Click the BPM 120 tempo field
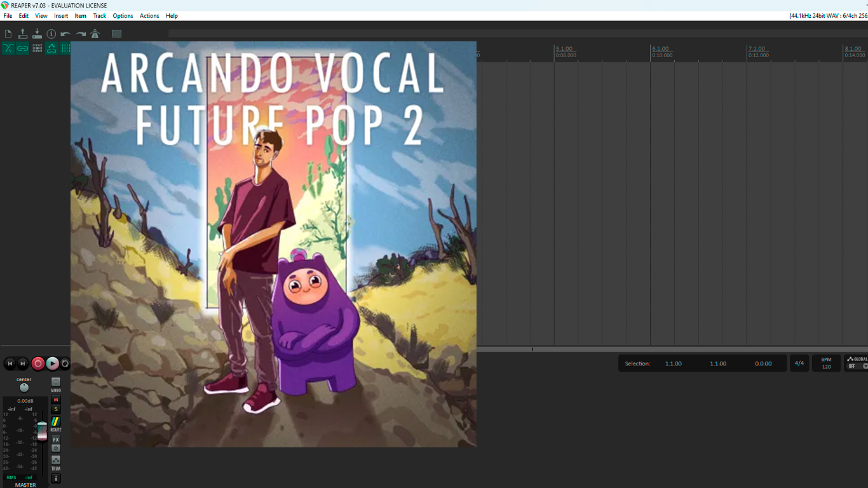This screenshot has height=488, width=868. pyautogui.click(x=826, y=363)
